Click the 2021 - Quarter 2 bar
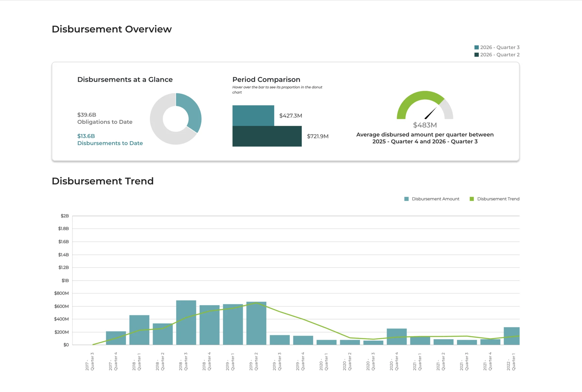This screenshot has height=392, width=582. pos(444,342)
